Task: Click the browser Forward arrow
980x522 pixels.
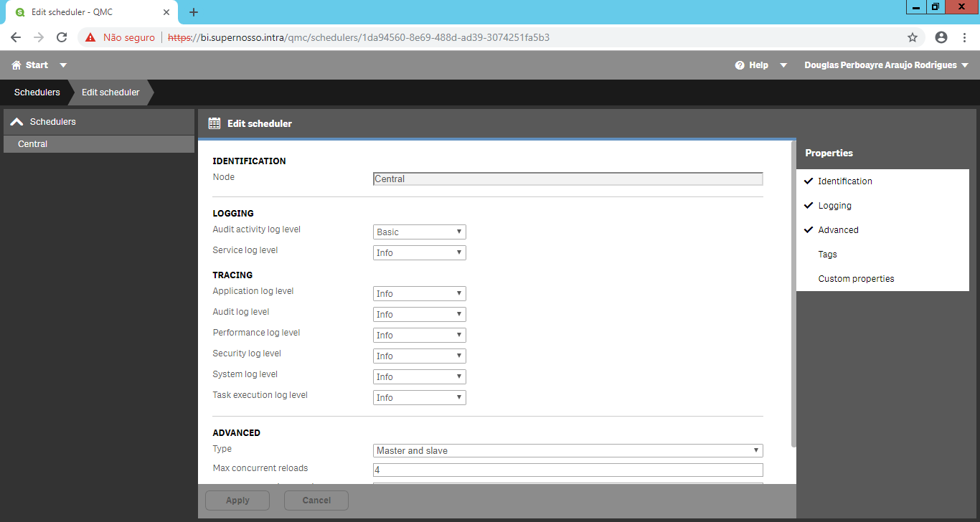Action: 39,37
